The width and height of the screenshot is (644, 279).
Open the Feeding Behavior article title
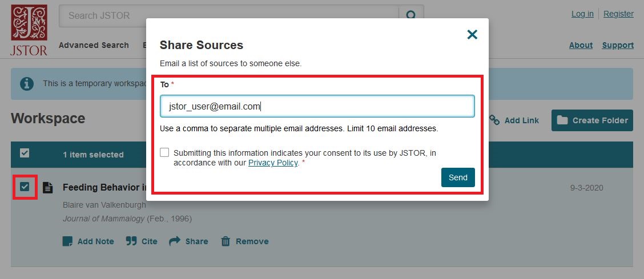pos(104,188)
